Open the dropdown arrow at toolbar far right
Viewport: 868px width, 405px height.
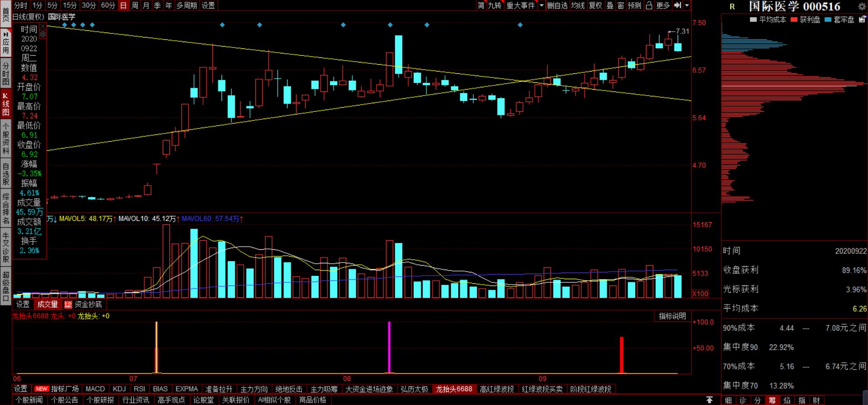[x=687, y=5]
